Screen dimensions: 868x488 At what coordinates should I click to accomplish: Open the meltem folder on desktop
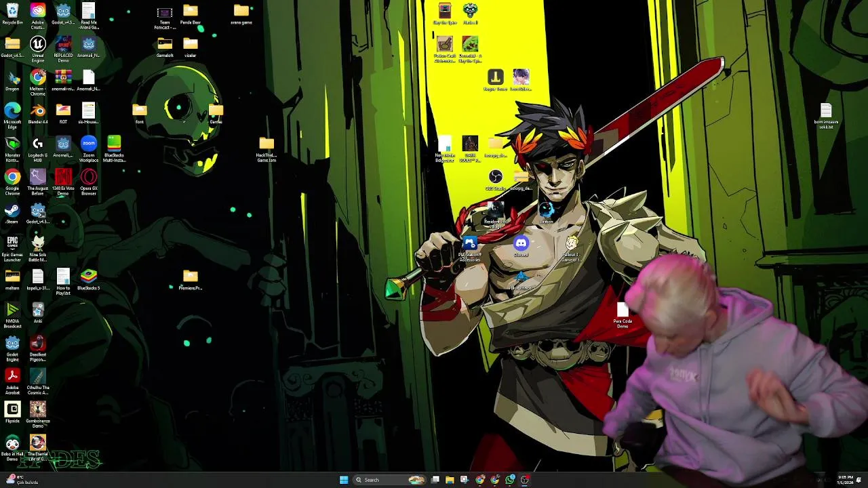tap(12, 279)
